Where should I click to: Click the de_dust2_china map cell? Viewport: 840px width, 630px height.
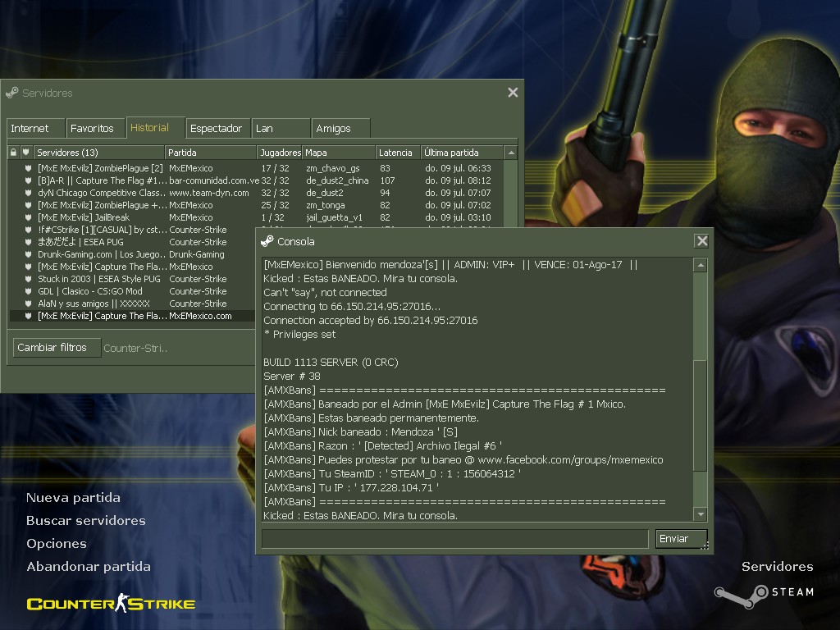point(337,180)
